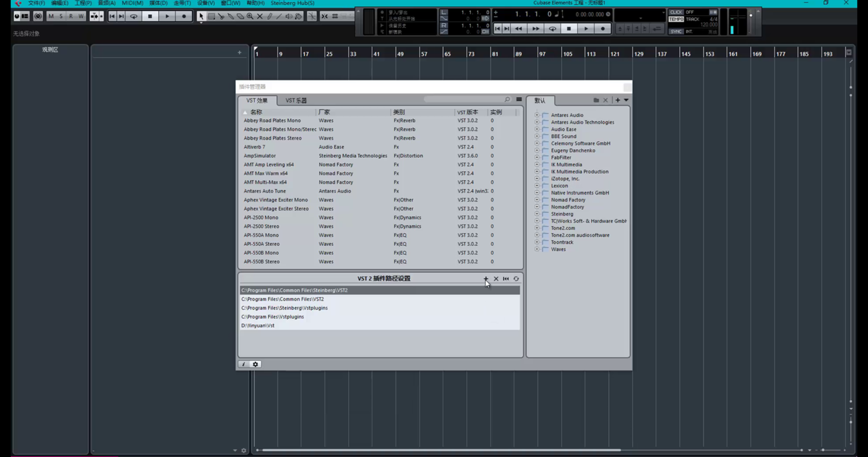
Task: Toggle cycle loop in the top transport panel
Action: pos(552,28)
